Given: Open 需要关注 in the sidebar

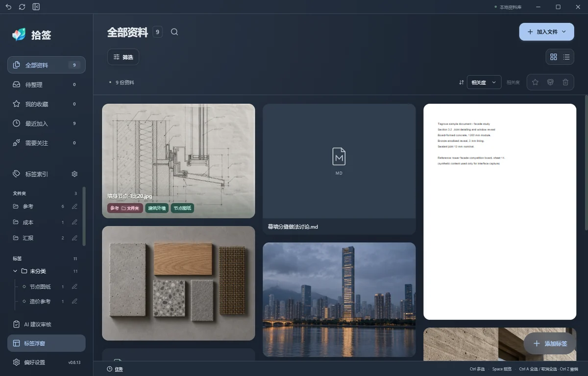Looking at the screenshot, I should click(x=47, y=143).
